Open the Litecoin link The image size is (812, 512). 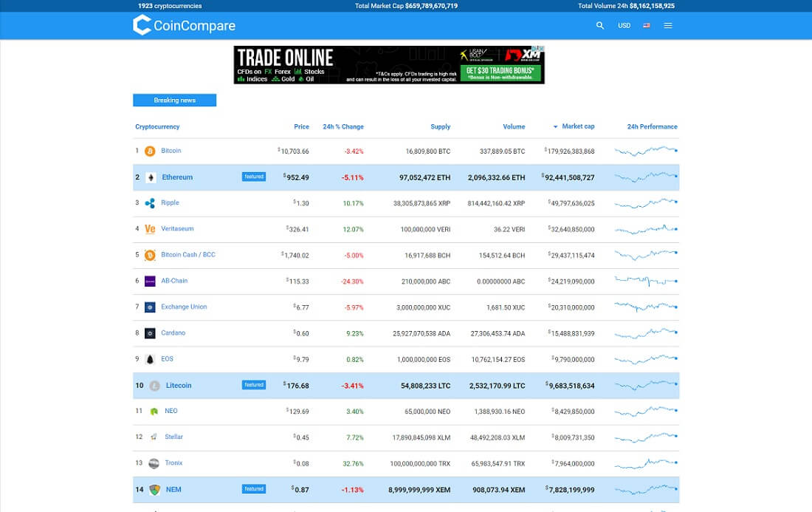click(179, 386)
